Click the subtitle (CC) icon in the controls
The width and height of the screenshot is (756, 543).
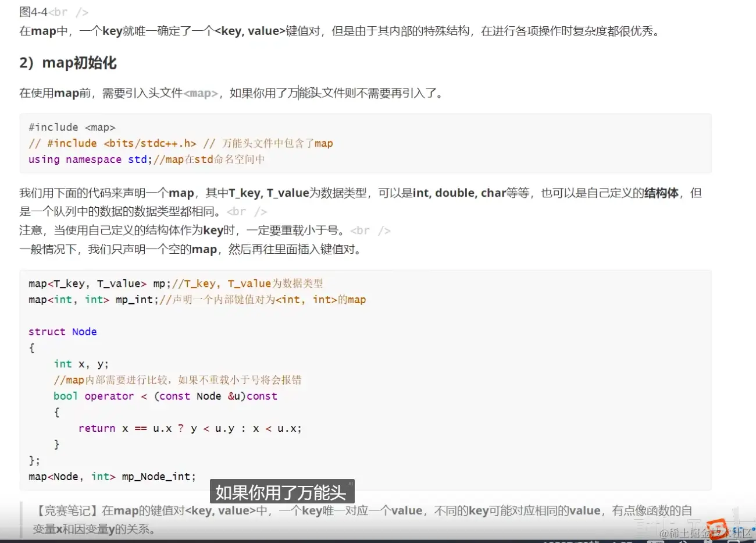coord(655,540)
